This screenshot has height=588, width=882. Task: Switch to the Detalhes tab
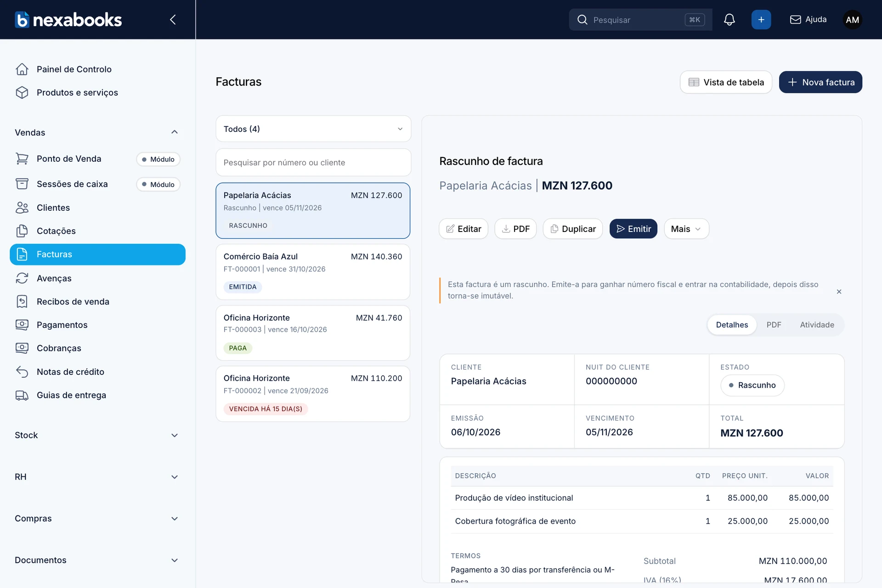732,325
